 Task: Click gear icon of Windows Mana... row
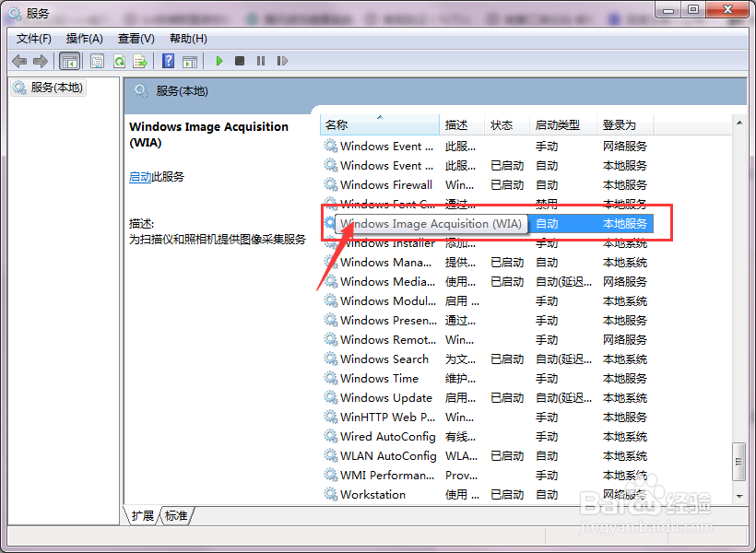coord(330,262)
